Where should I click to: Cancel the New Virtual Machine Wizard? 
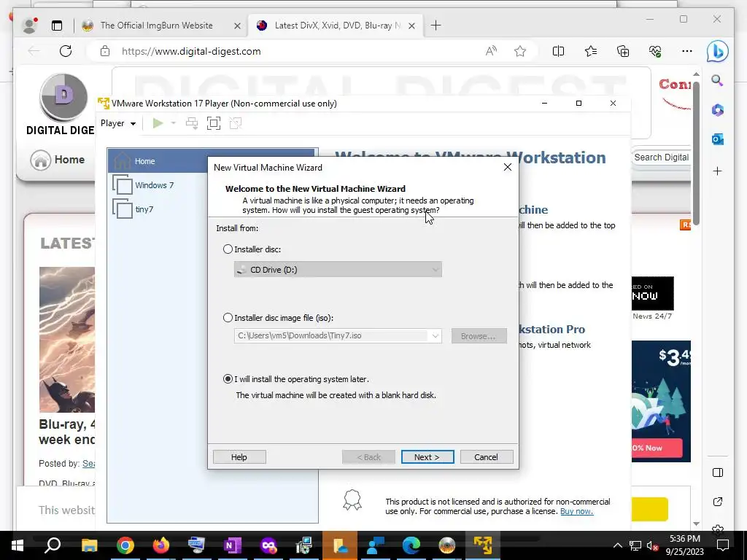(487, 456)
